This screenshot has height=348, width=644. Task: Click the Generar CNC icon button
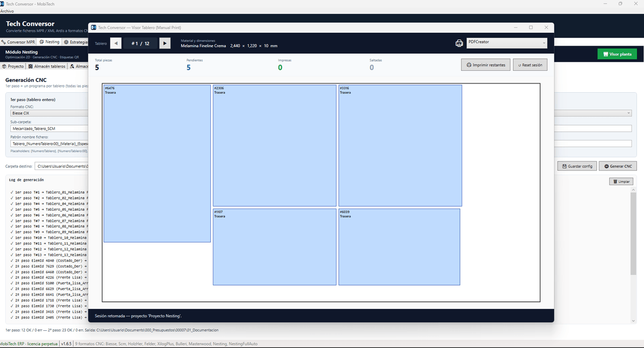(606, 166)
